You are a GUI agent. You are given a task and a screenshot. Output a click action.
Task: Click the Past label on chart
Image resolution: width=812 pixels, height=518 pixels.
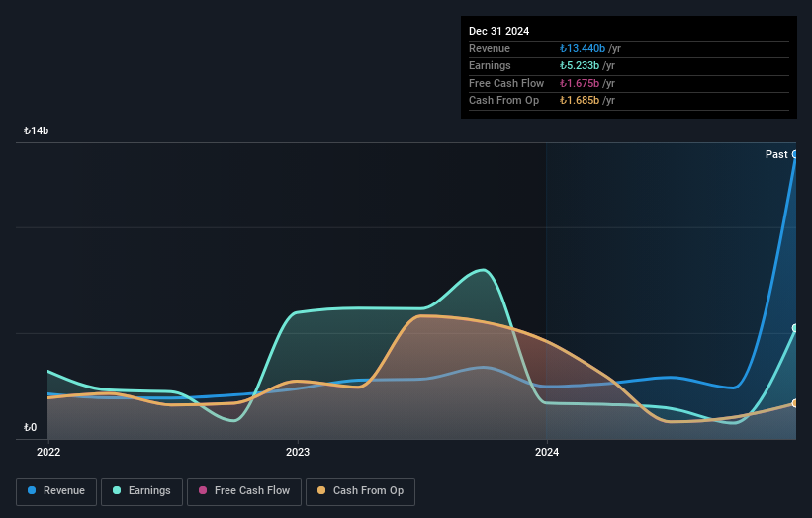776,154
